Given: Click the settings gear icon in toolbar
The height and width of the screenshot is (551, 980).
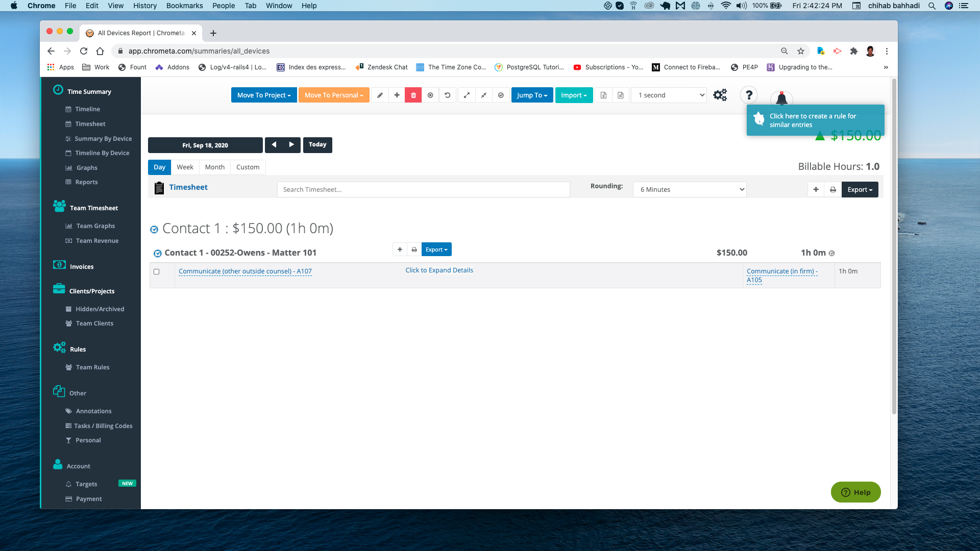Looking at the screenshot, I should 720,95.
